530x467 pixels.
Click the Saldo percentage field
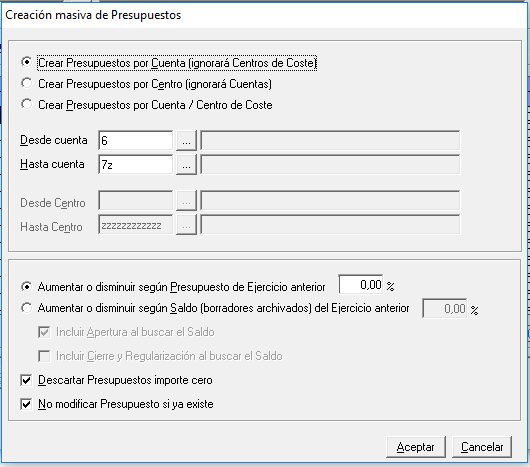tap(444, 308)
